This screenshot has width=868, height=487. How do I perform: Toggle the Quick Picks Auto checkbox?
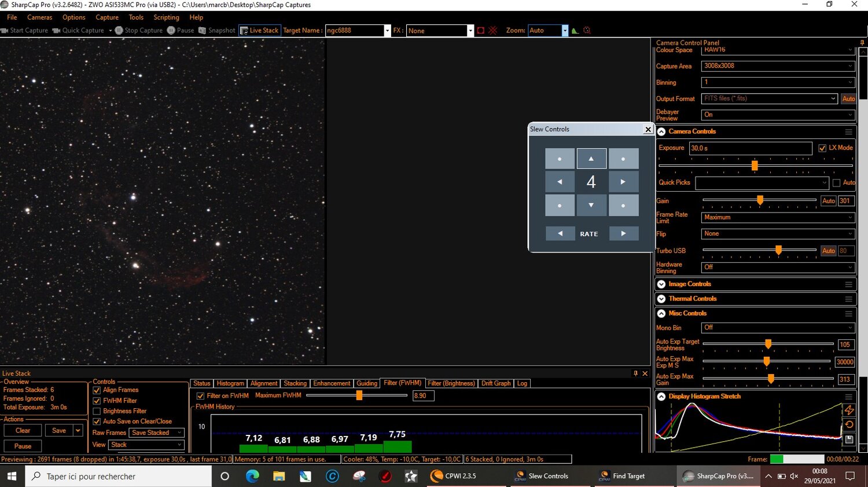point(836,183)
